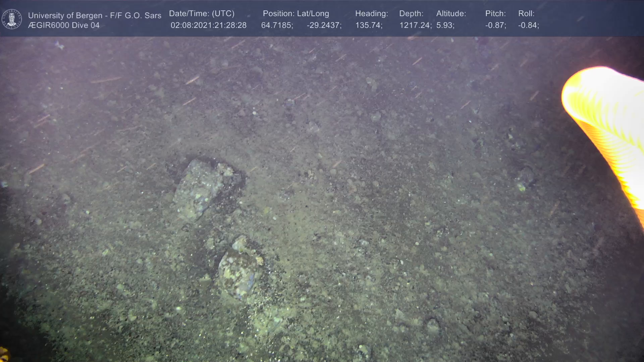Viewport: 644px width, 362px height.
Task: Click the latitude value 64.7185
Action: tap(277, 25)
